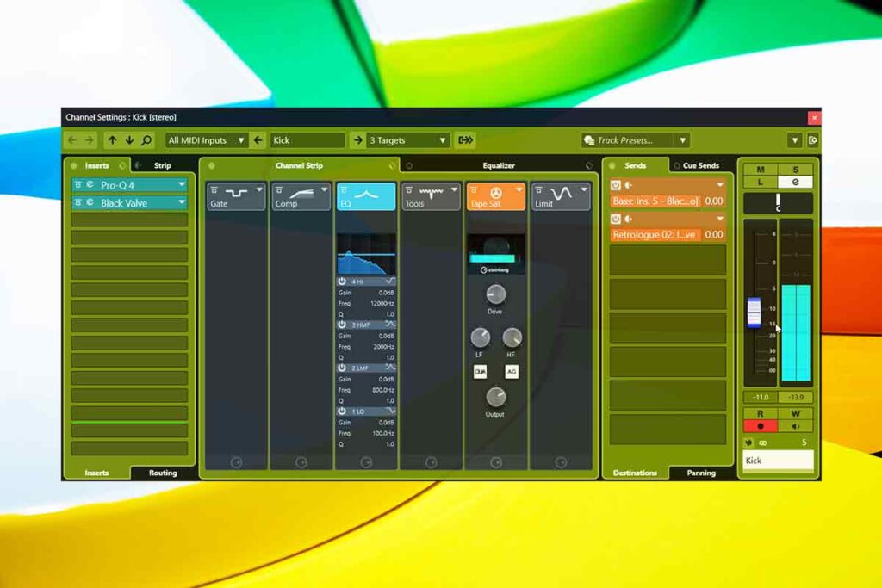Click the channel link icon above Kick name

[x=763, y=443]
